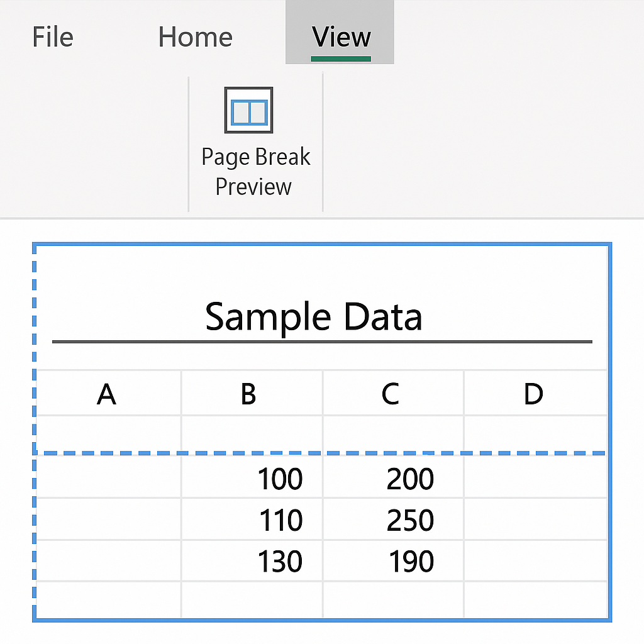The height and width of the screenshot is (644, 644).
Task: Select the cell containing 100
Action: [x=252, y=478]
